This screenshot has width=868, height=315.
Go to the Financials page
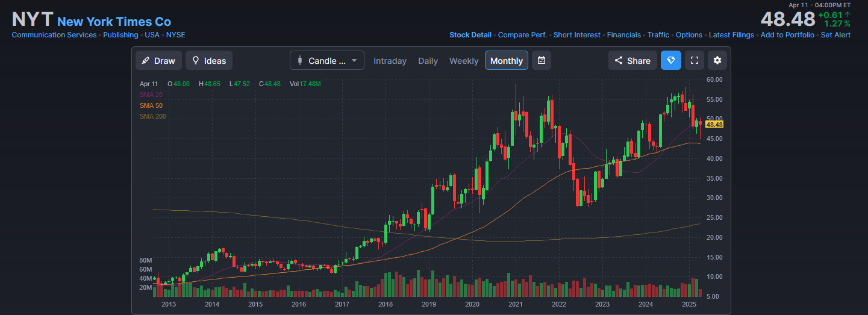point(623,35)
